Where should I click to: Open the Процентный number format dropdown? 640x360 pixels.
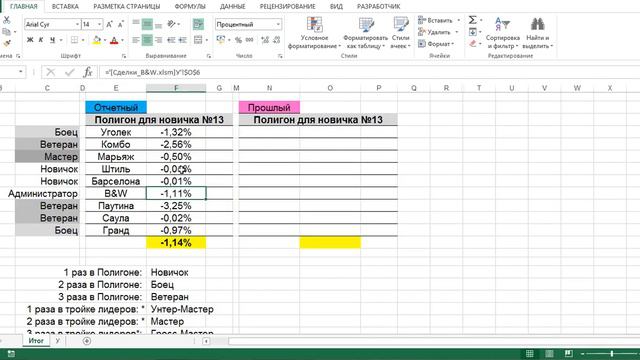278,24
